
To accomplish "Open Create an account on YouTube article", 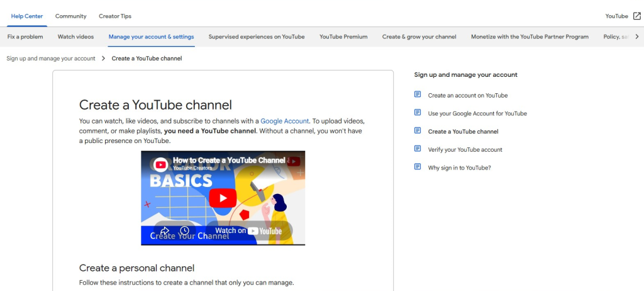I will (x=468, y=95).
